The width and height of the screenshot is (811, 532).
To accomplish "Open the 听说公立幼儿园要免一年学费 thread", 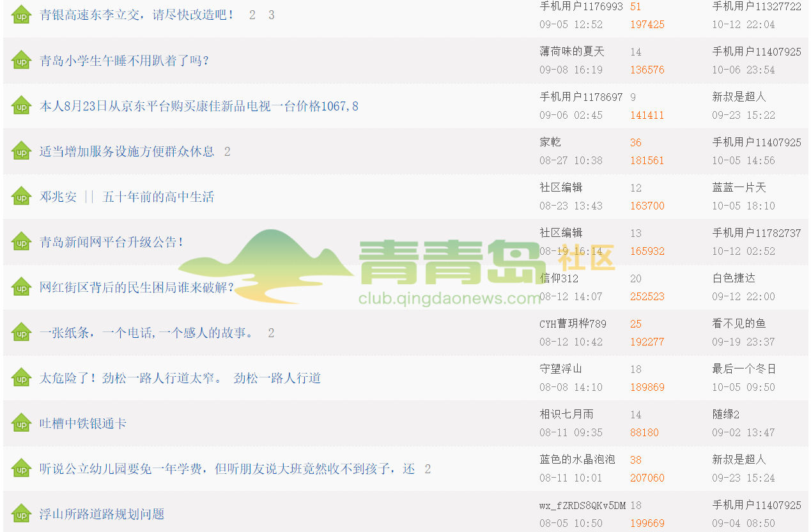I will point(227,469).
